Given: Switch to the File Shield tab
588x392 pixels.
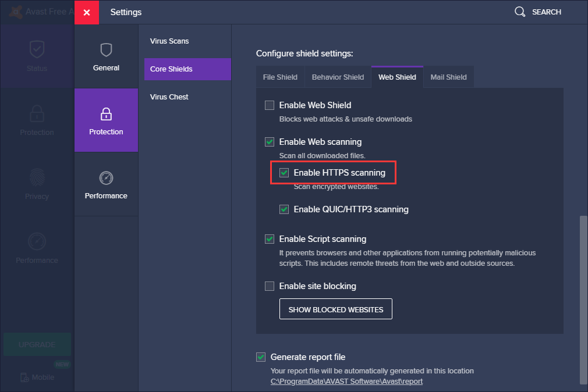Looking at the screenshot, I should pos(280,77).
